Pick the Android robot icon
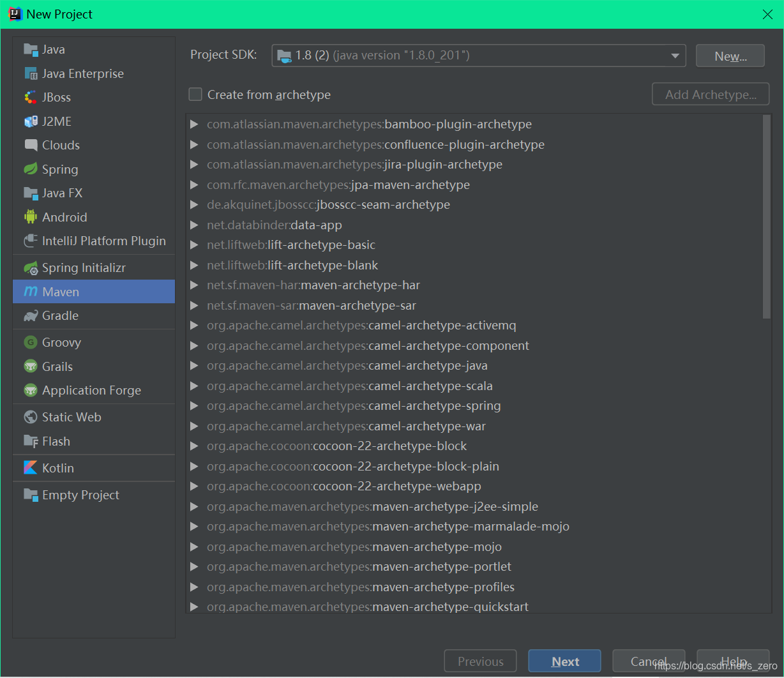The width and height of the screenshot is (784, 678). click(31, 217)
